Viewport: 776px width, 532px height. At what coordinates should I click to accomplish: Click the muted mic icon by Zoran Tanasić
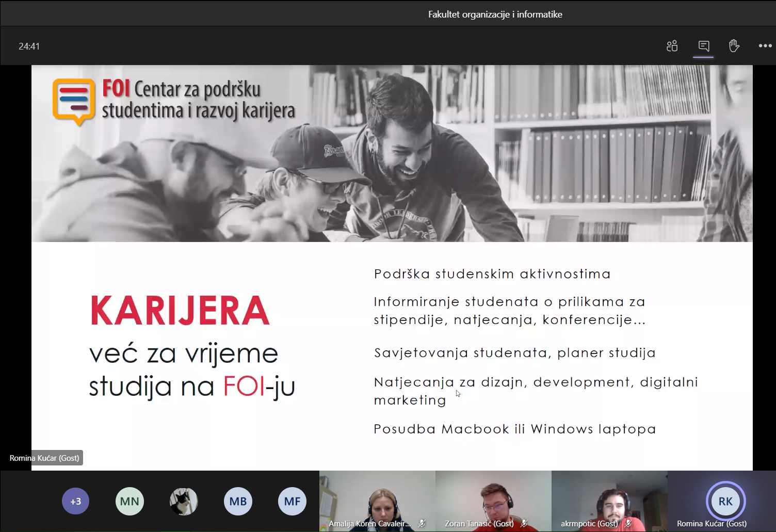(524, 523)
